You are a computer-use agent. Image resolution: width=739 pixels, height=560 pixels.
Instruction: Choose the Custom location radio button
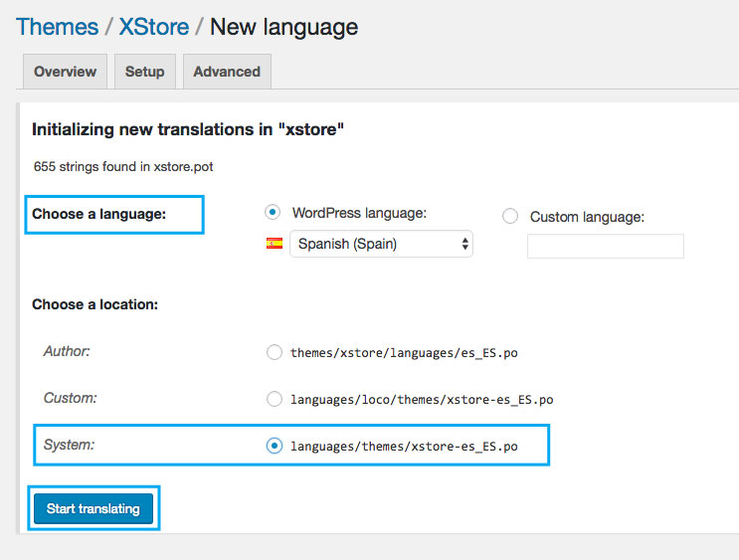(x=275, y=399)
